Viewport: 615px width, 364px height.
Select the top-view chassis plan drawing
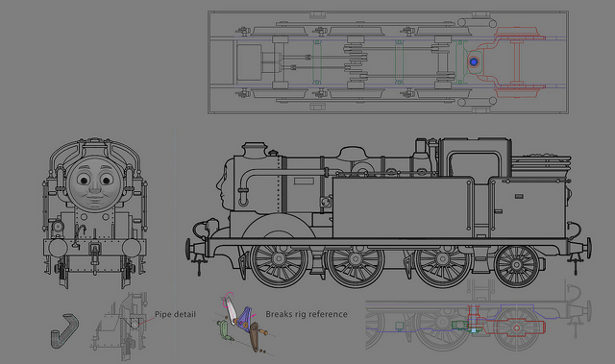coord(388,62)
